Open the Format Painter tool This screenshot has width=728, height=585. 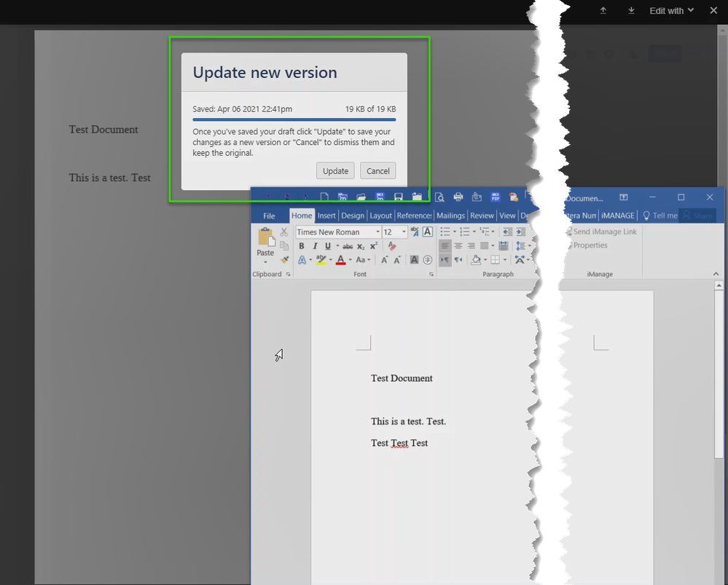[x=284, y=259]
